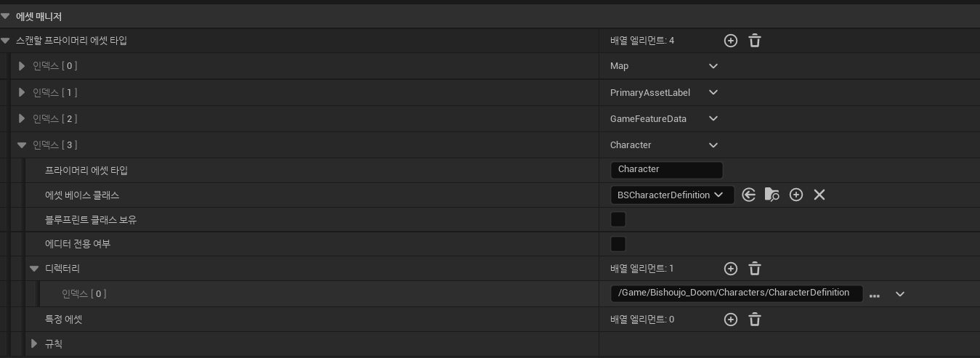Add element to 스캔할 프라이머리 에셋 타입 array

click(731, 41)
